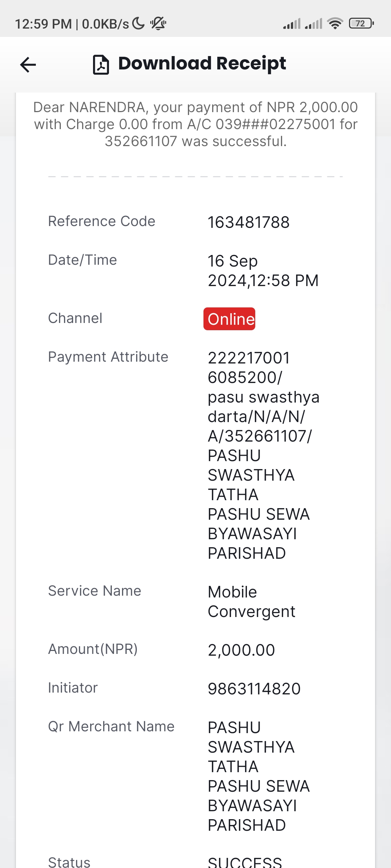The height and width of the screenshot is (868, 391).
Task: Tap the clock in status bar
Action: tap(43, 24)
